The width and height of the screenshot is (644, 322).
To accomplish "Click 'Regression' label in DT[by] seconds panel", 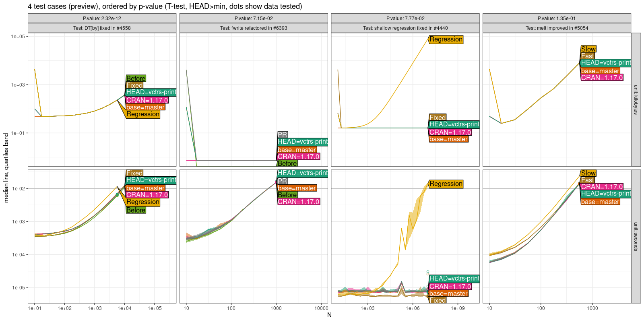I will [143, 202].
